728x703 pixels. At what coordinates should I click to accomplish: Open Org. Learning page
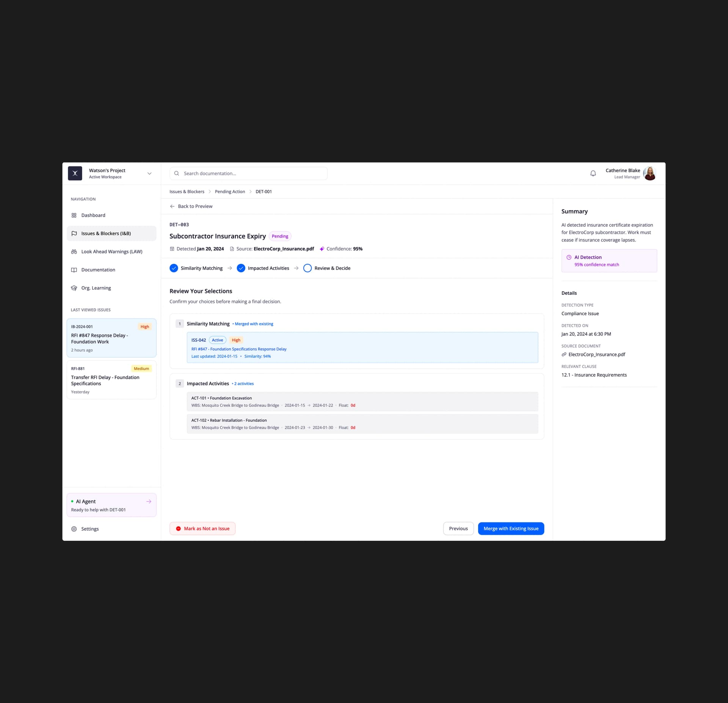[x=111, y=288]
